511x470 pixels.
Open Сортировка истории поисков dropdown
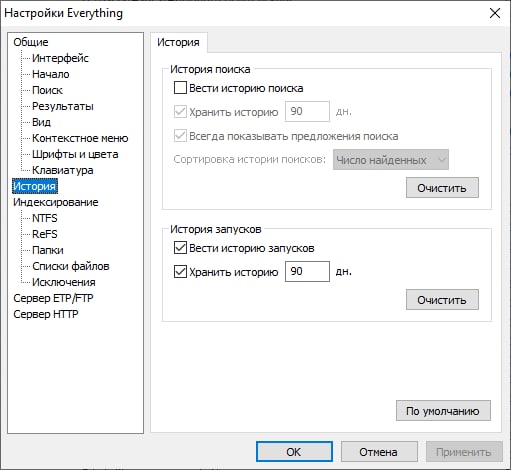pyautogui.click(x=391, y=160)
